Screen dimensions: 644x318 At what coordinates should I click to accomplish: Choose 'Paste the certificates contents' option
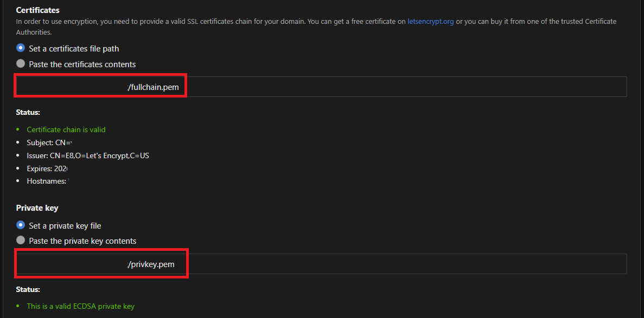(x=21, y=64)
